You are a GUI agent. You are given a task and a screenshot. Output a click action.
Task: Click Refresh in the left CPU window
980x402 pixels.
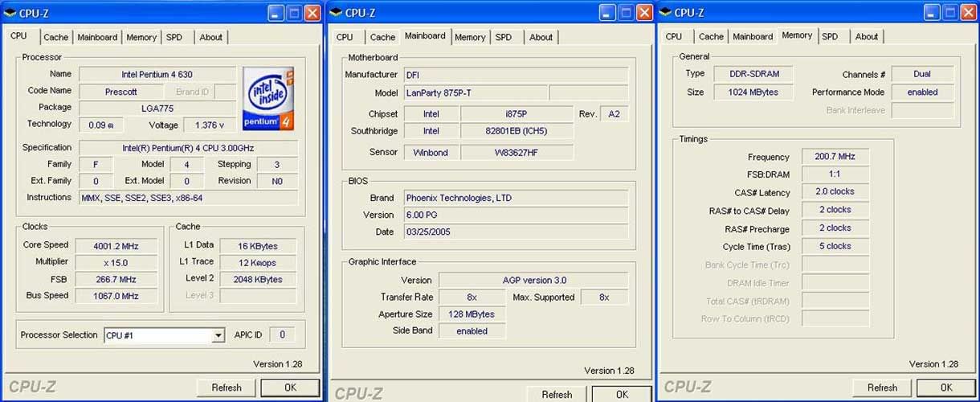tap(227, 388)
